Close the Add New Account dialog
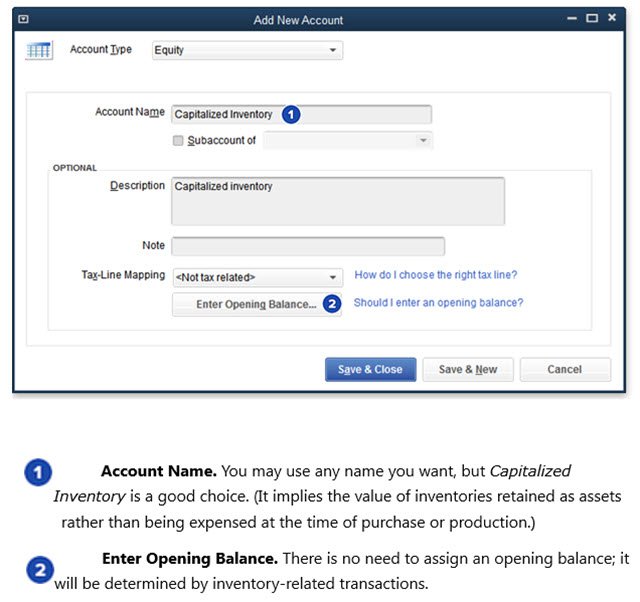 pyautogui.click(x=612, y=19)
